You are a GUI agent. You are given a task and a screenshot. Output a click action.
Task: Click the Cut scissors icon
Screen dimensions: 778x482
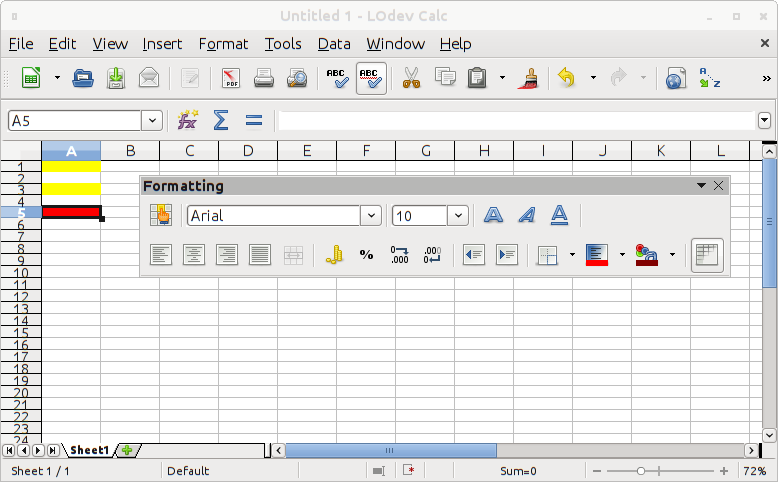pyautogui.click(x=411, y=78)
